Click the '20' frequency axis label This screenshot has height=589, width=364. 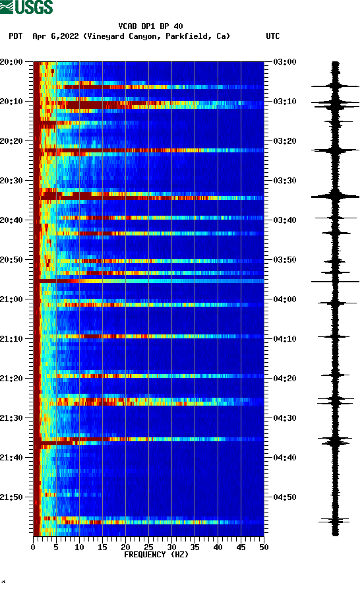[125, 547]
